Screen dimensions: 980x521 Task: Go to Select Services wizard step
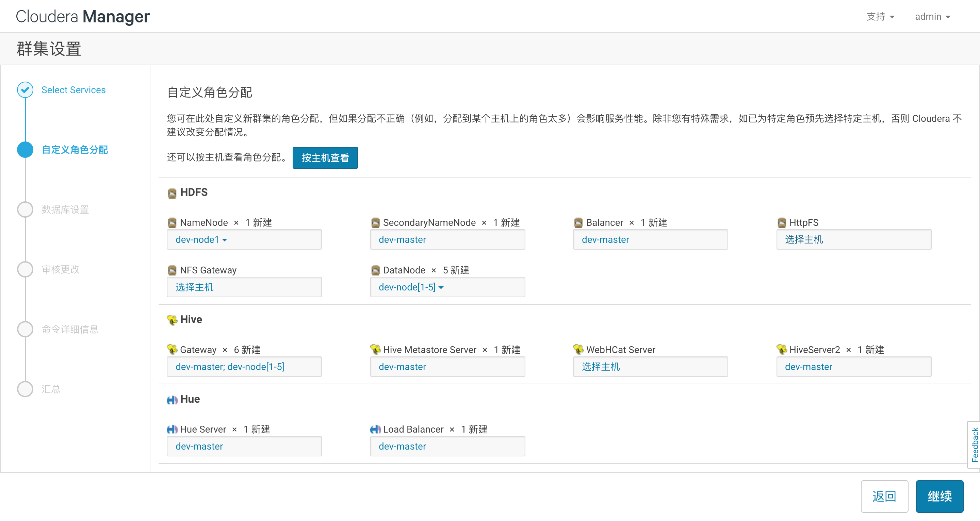click(x=73, y=90)
